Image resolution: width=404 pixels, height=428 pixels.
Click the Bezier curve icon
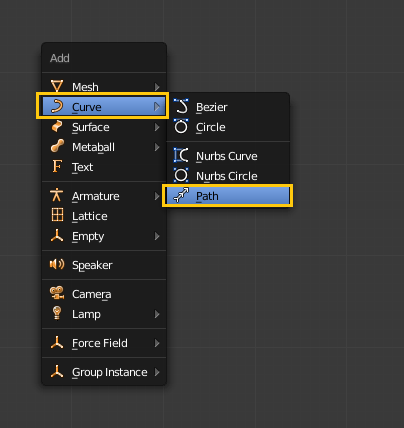(x=181, y=106)
